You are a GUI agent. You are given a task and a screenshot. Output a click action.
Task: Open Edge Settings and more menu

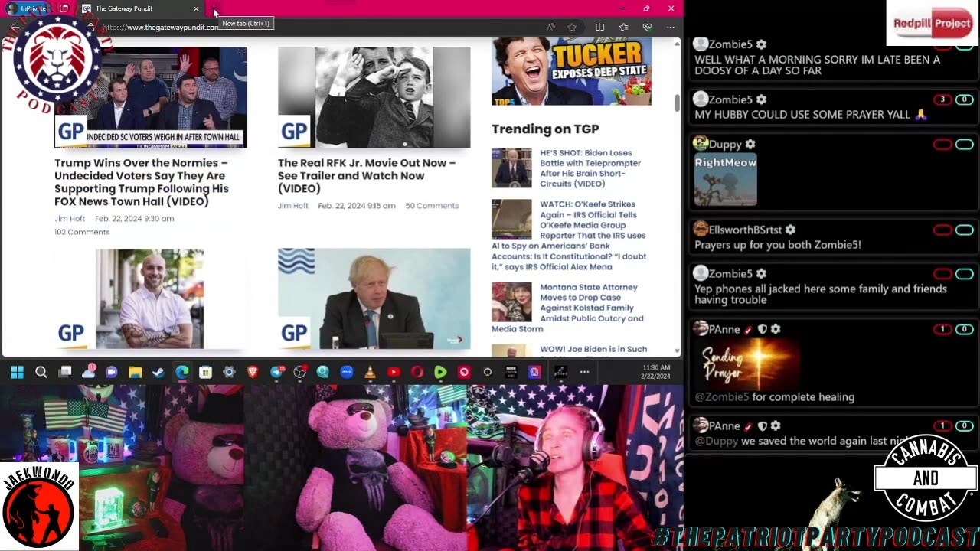[671, 28]
